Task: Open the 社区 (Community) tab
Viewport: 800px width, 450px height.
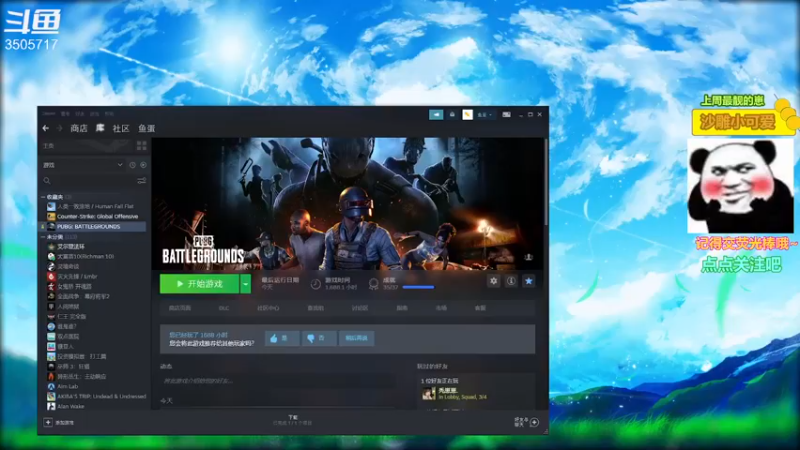Action: pyautogui.click(x=121, y=128)
